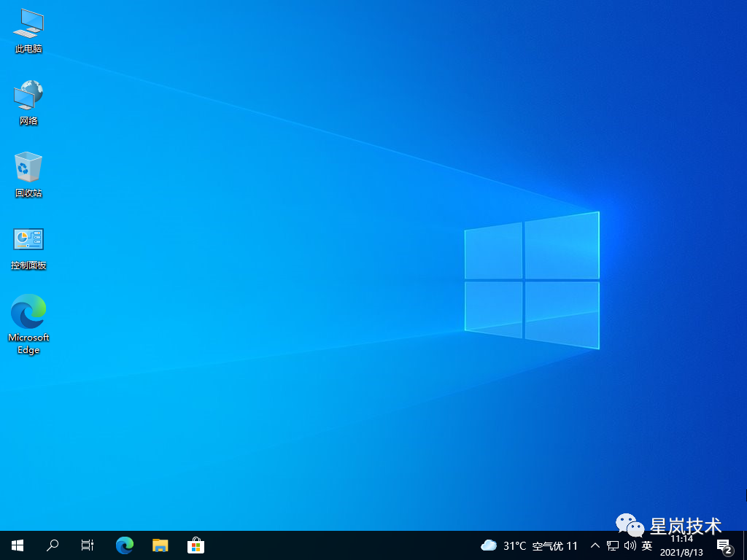
Task: Open the Microsoft Store taskbar icon
Action: pos(196,545)
